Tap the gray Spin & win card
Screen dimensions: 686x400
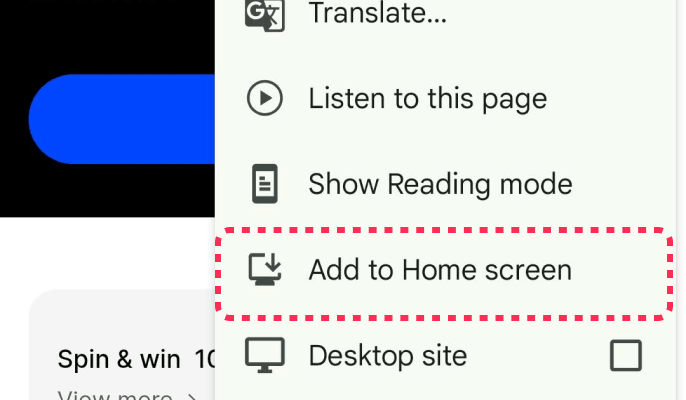tap(122, 344)
